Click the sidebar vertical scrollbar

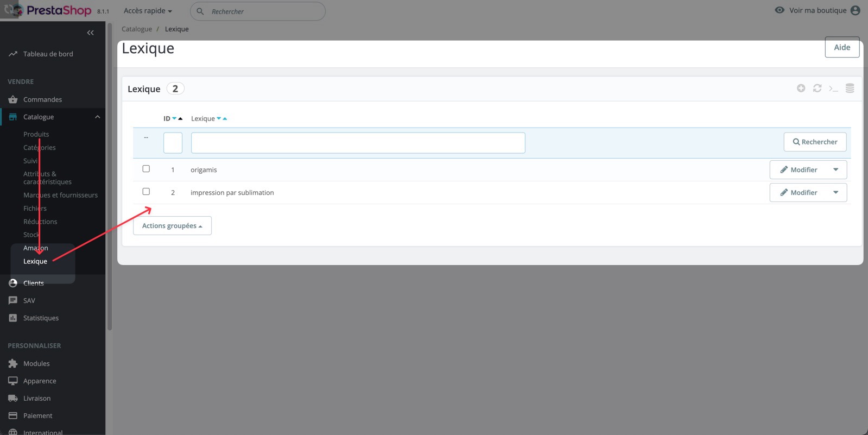[x=110, y=176]
